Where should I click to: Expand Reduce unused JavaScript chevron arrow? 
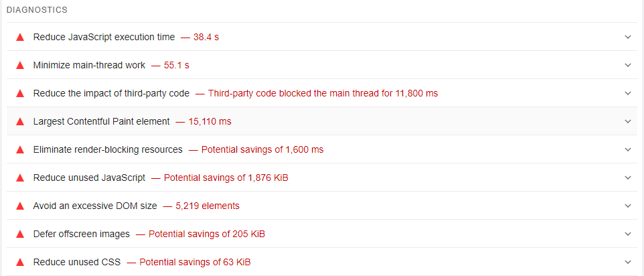coord(627,178)
